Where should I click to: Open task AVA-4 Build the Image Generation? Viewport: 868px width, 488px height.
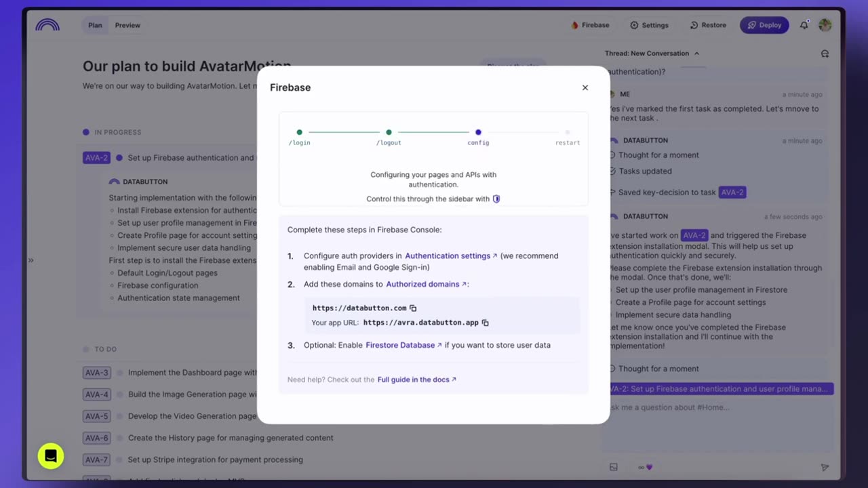pyautogui.click(x=170, y=394)
